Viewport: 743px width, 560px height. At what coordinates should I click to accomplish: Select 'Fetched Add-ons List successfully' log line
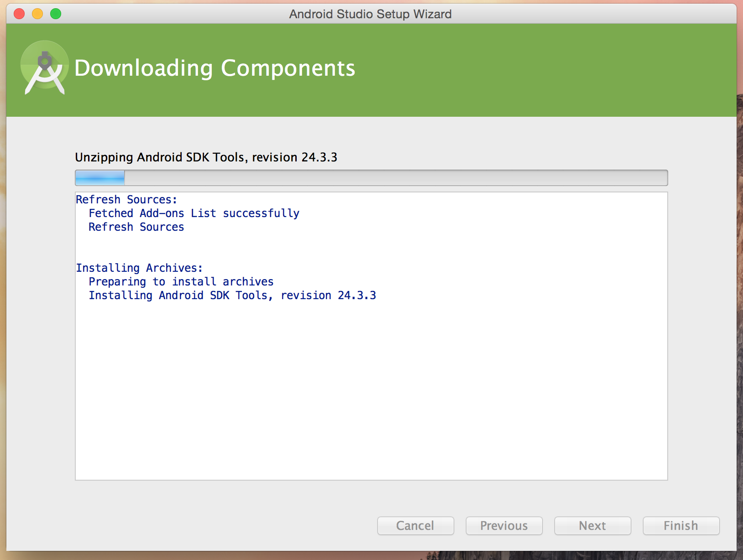click(x=194, y=213)
